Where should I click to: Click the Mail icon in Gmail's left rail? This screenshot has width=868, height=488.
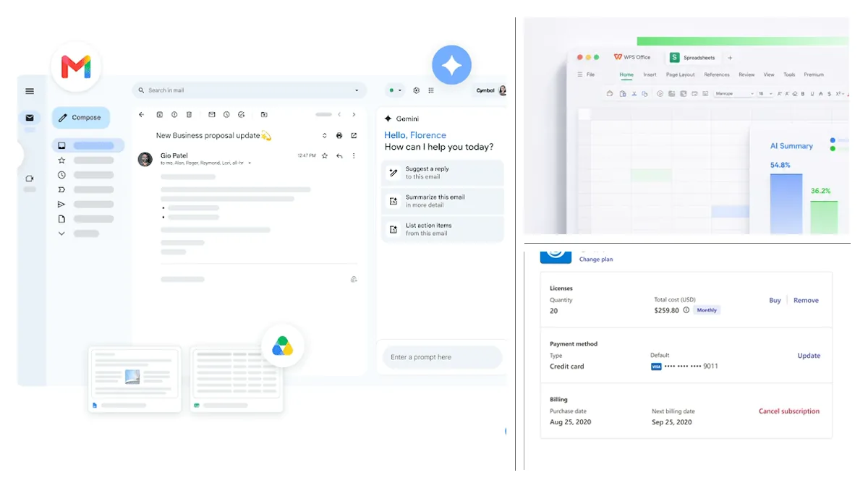[x=30, y=118]
